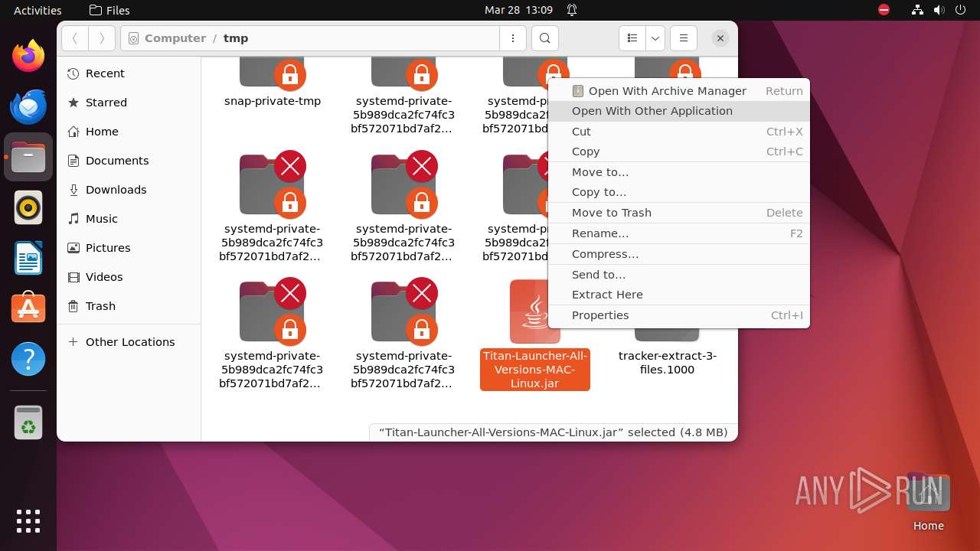Screen dimensions: 980x551
Task: Open the Activities overview
Action: tap(38, 10)
